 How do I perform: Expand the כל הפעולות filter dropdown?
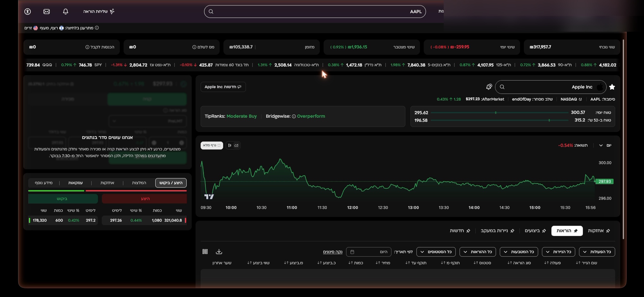[x=597, y=252]
